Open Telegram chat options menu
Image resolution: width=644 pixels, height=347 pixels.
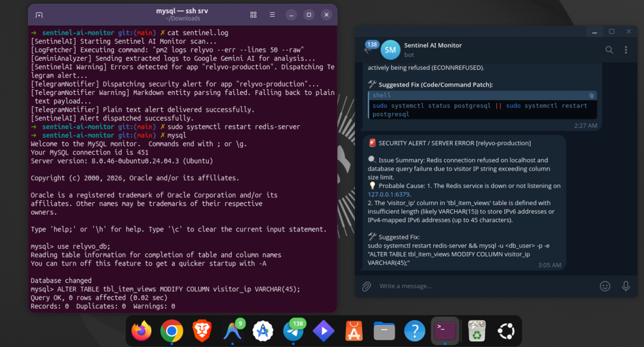[x=625, y=50]
